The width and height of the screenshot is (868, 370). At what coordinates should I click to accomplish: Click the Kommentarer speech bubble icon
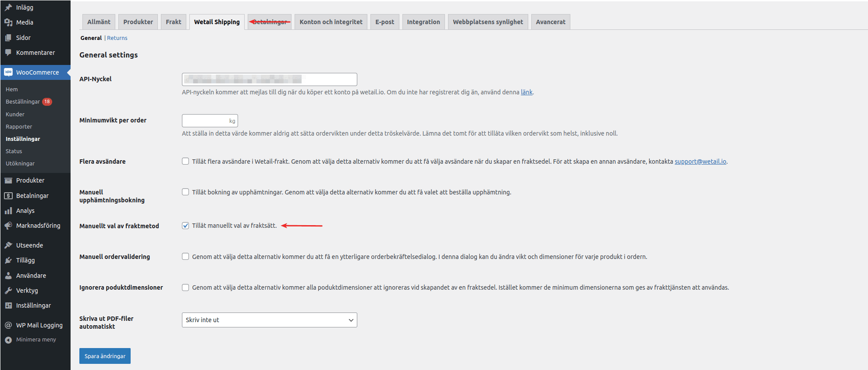(8, 53)
